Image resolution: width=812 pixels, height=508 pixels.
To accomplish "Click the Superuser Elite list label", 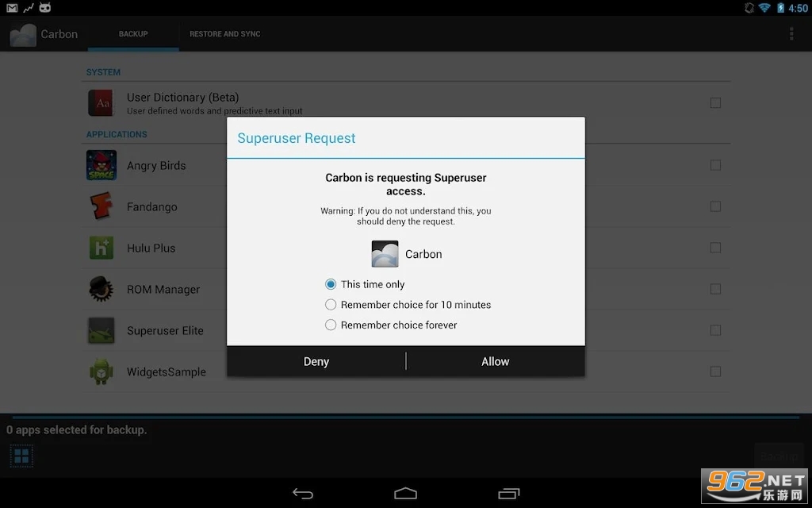I will point(165,331).
